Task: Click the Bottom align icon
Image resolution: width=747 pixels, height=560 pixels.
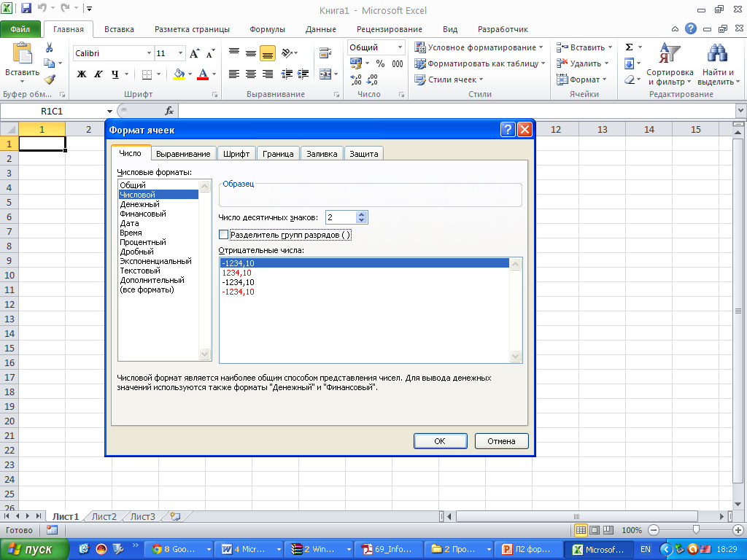Action: [x=267, y=53]
